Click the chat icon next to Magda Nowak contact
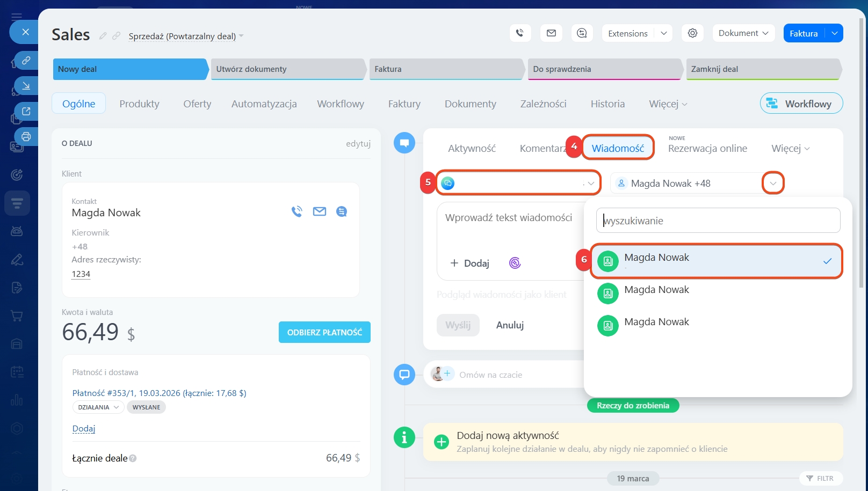The height and width of the screenshot is (491, 868). point(341,211)
